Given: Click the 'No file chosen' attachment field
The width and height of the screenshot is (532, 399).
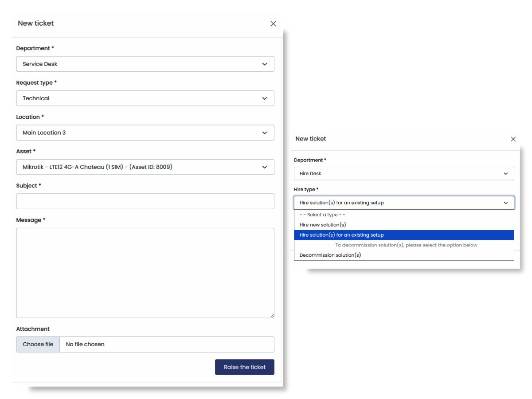Looking at the screenshot, I should (166, 344).
